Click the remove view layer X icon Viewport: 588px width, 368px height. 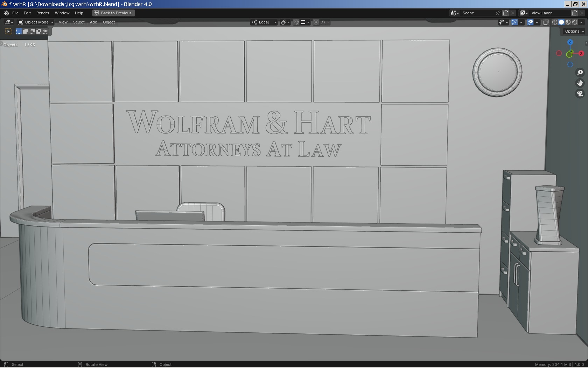click(x=582, y=13)
